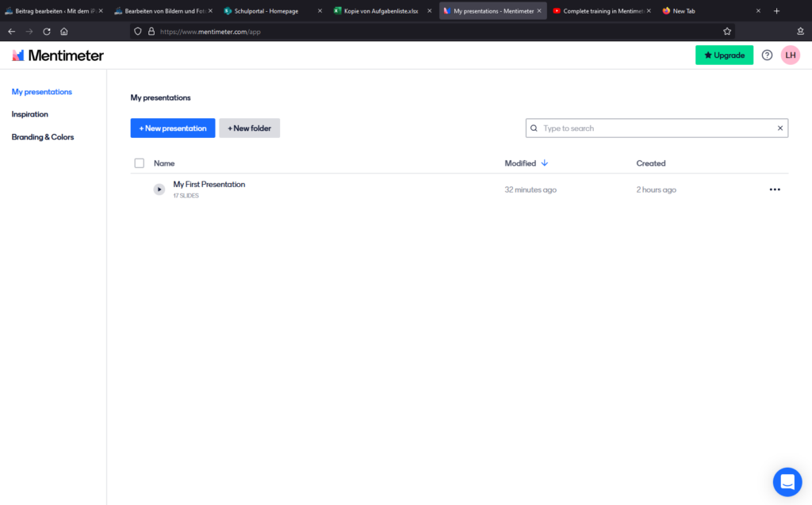Click the New presentation button
This screenshot has width=812, height=505.
coord(173,128)
